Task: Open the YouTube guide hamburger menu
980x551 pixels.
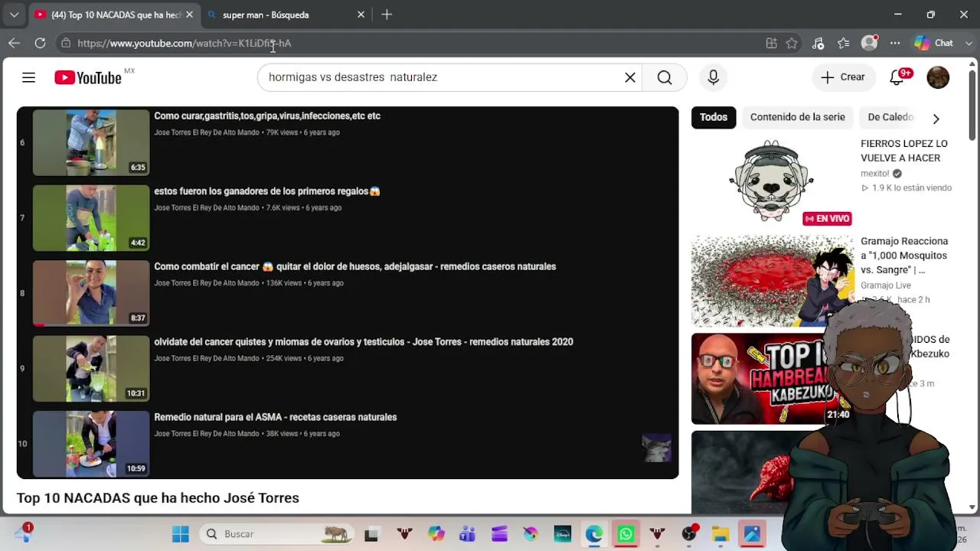Action: click(28, 77)
